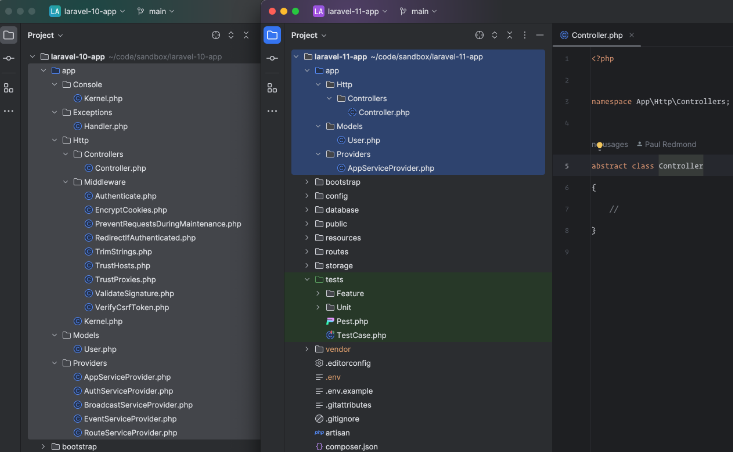Select composer.json file
Screen dimensions: 733x452
click(351, 446)
